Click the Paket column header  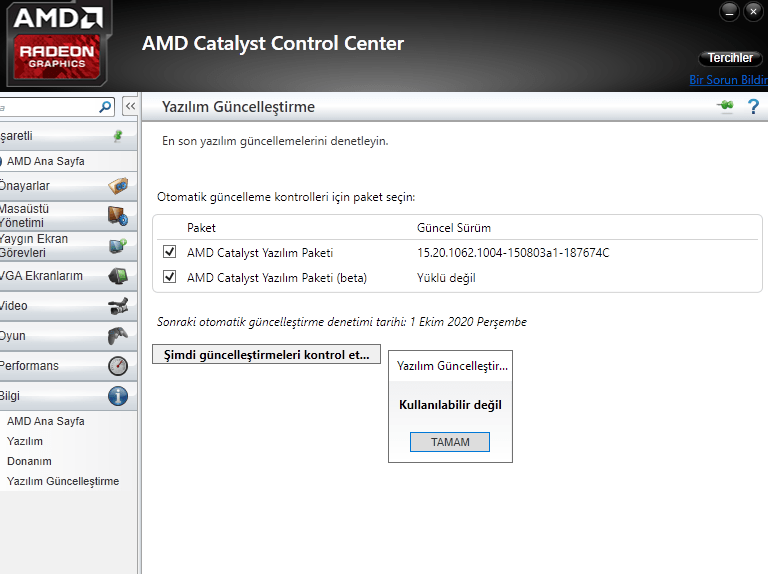point(201,228)
